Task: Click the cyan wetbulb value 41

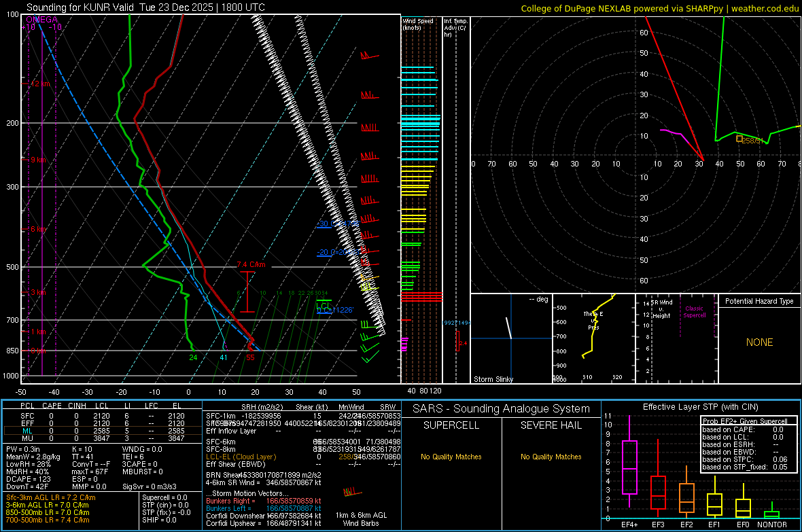Action: pos(224,357)
